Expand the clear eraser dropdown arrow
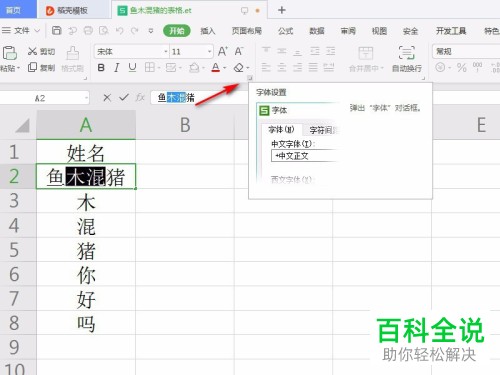 [x=248, y=68]
